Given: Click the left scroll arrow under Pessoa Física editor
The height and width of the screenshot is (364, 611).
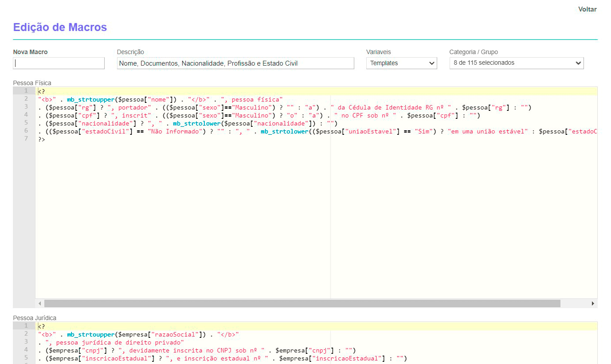Looking at the screenshot, I should pos(40,304).
